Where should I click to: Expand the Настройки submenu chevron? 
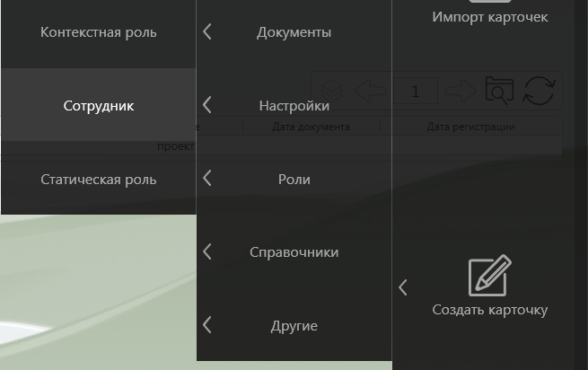[x=207, y=105]
